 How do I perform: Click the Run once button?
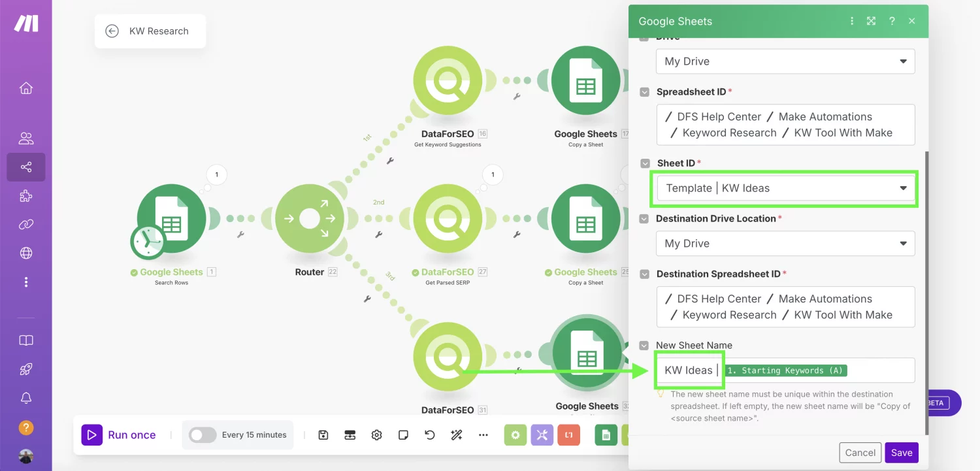120,435
